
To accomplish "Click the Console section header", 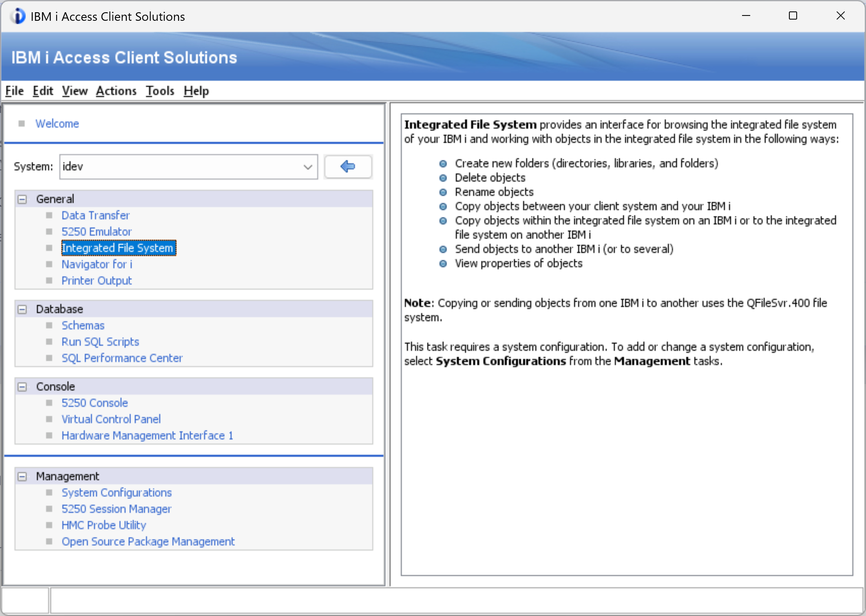I will click(194, 386).
